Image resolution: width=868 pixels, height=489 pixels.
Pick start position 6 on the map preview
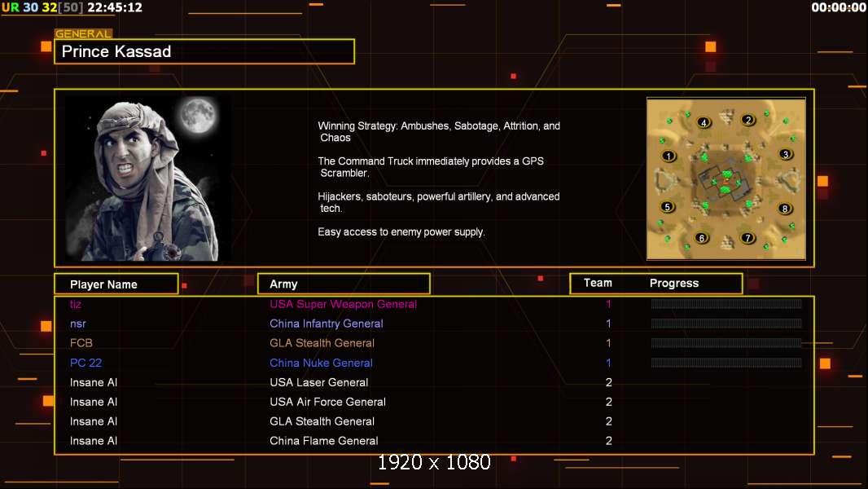(702, 239)
